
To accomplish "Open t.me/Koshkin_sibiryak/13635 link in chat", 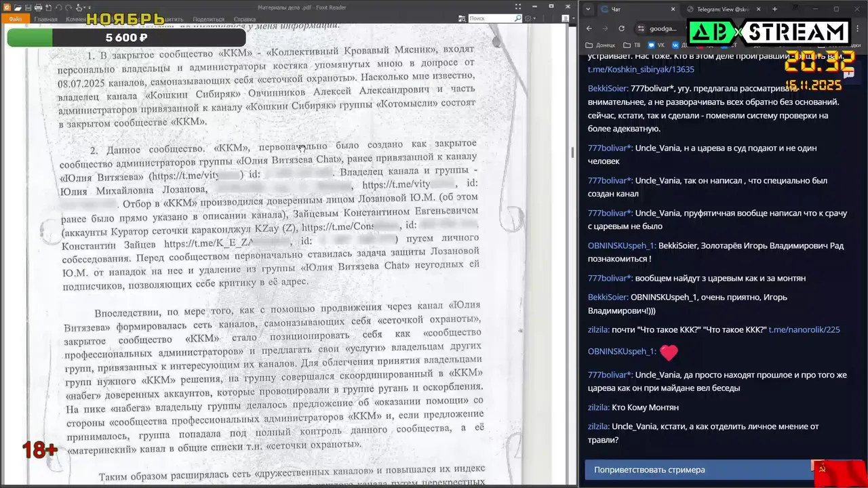I will 641,69.
